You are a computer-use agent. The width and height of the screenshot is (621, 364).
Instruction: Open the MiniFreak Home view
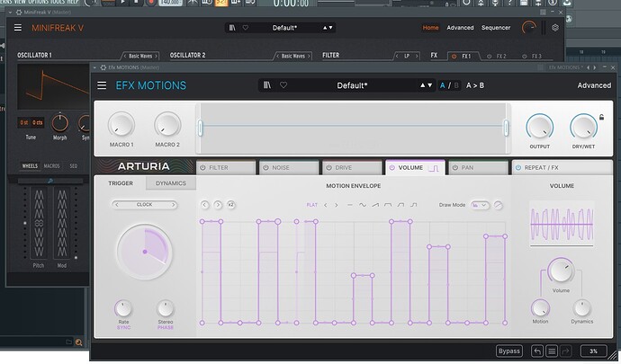click(x=430, y=28)
